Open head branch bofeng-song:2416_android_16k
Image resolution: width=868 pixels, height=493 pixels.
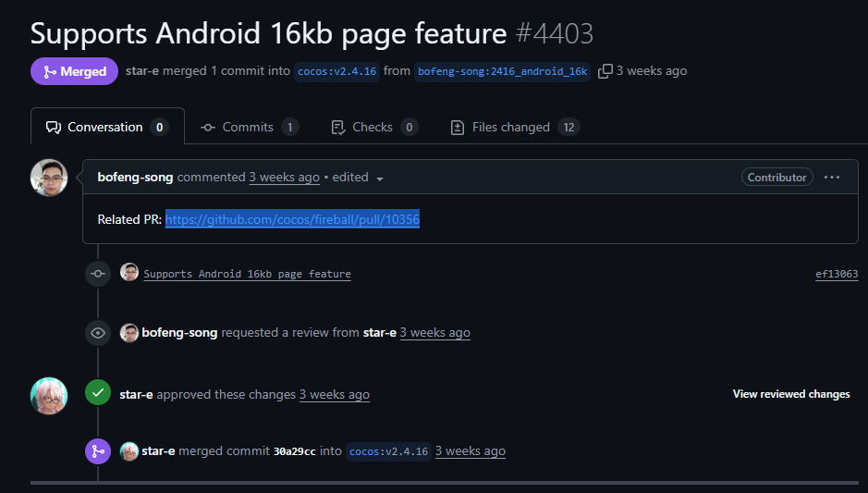pos(502,71)
